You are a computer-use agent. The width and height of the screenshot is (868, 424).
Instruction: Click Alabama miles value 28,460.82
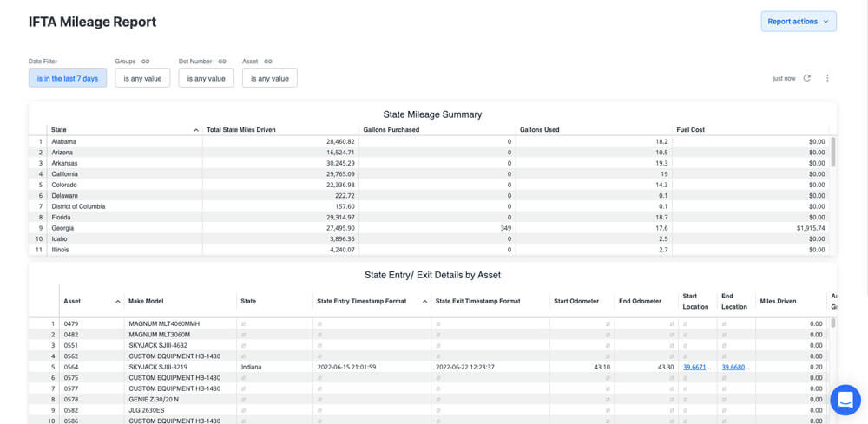pos(340,141)
